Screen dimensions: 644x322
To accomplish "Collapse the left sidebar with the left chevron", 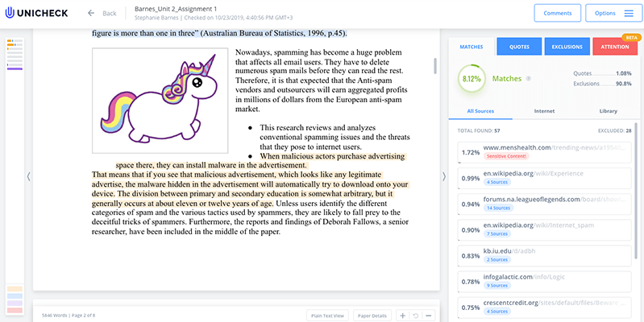I will [28, 176].
